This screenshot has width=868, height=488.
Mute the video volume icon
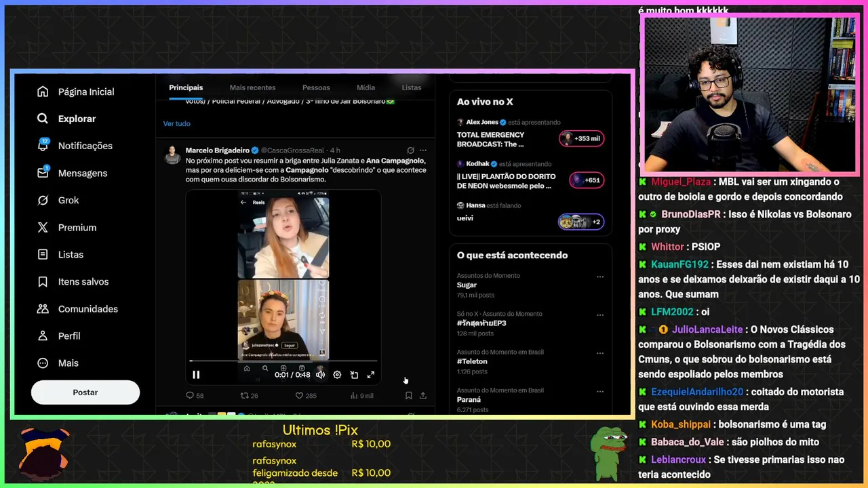point(320,374)
